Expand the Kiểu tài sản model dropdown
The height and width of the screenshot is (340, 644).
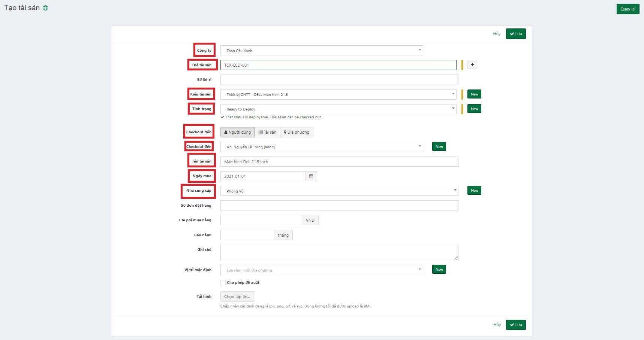click(338, 94)
